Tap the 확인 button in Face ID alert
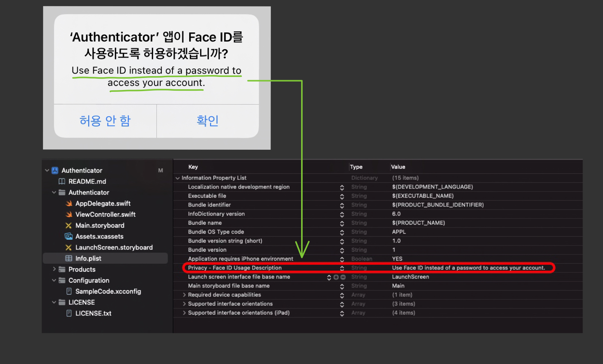 pos(208,121)
